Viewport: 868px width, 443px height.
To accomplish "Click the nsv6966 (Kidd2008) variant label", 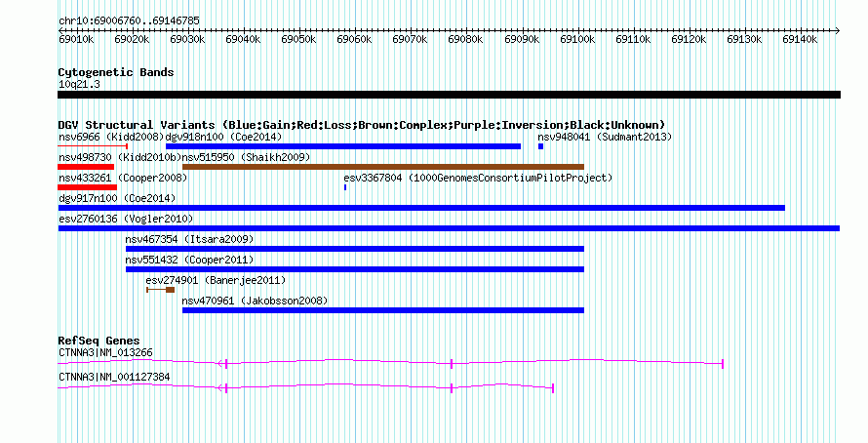I will 111,137.
